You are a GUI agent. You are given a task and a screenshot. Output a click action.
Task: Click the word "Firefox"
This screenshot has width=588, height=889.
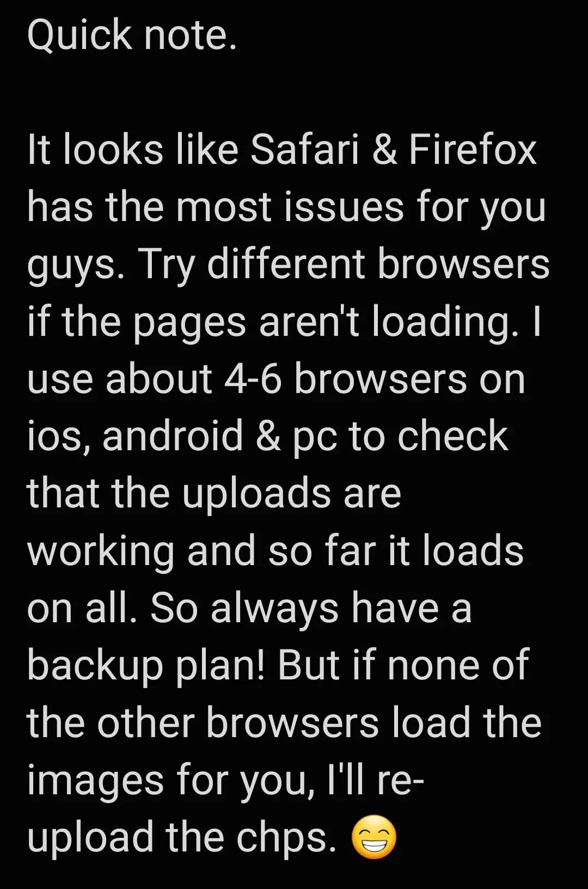[473, 150]
